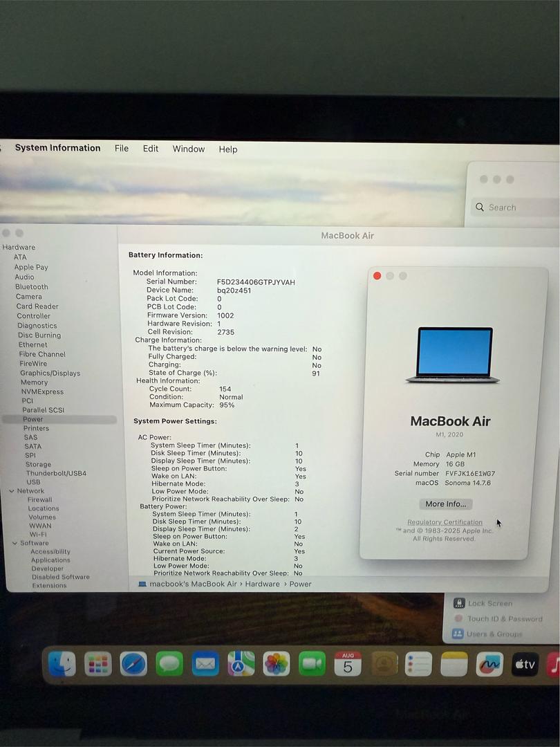This screenshot has height=747, width=560.
Task: Select Camera in the sidebar
Action: point(28,296)
